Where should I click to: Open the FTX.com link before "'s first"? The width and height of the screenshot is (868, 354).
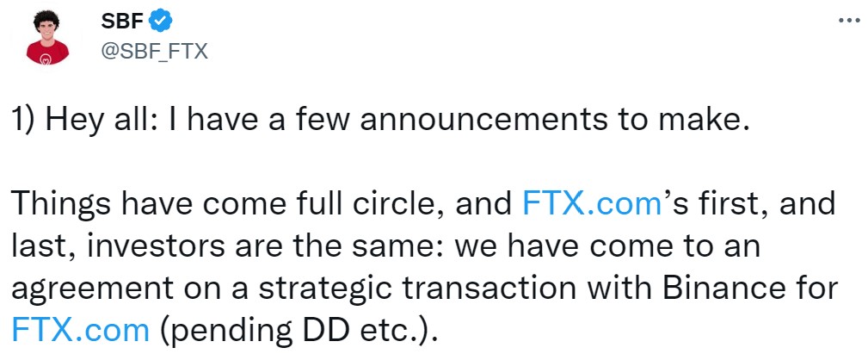click(x=591, y=203)
